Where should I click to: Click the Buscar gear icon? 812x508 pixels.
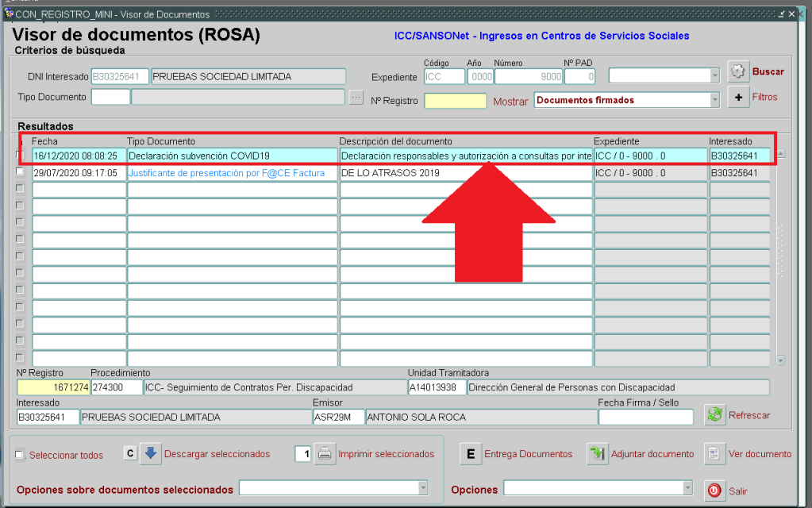738,71
